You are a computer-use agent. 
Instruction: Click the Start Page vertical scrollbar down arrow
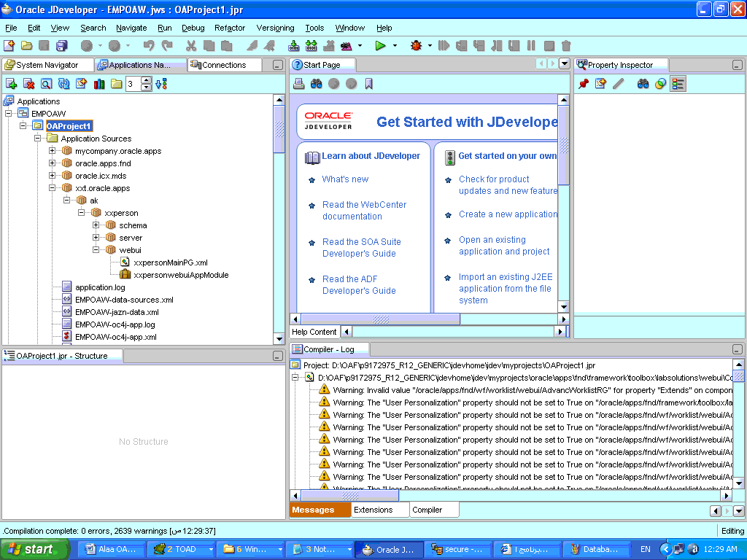564,307
